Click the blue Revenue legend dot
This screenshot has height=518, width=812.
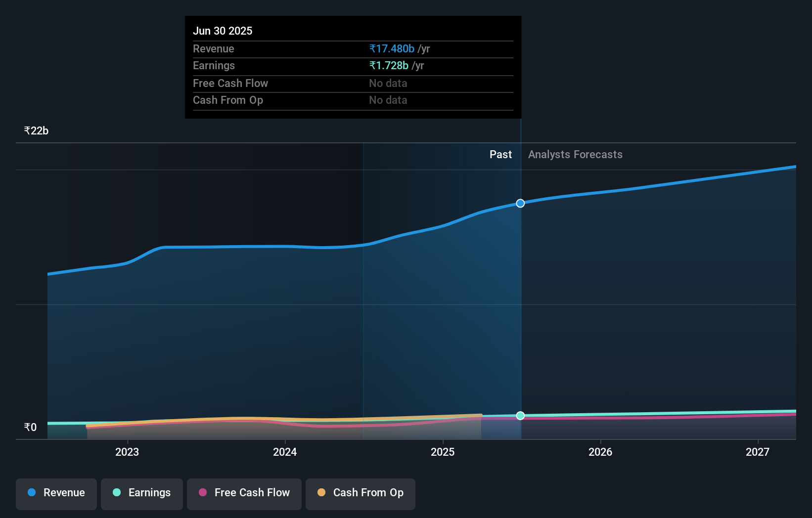32,492
